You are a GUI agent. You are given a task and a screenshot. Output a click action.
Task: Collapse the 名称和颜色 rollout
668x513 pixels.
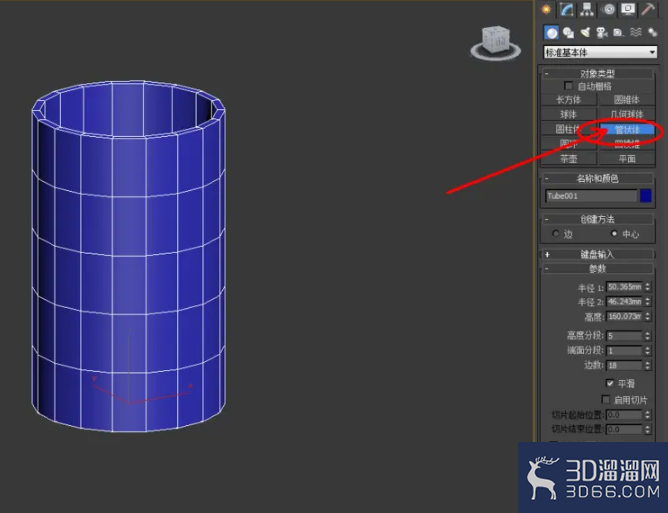tap(597, 179)
